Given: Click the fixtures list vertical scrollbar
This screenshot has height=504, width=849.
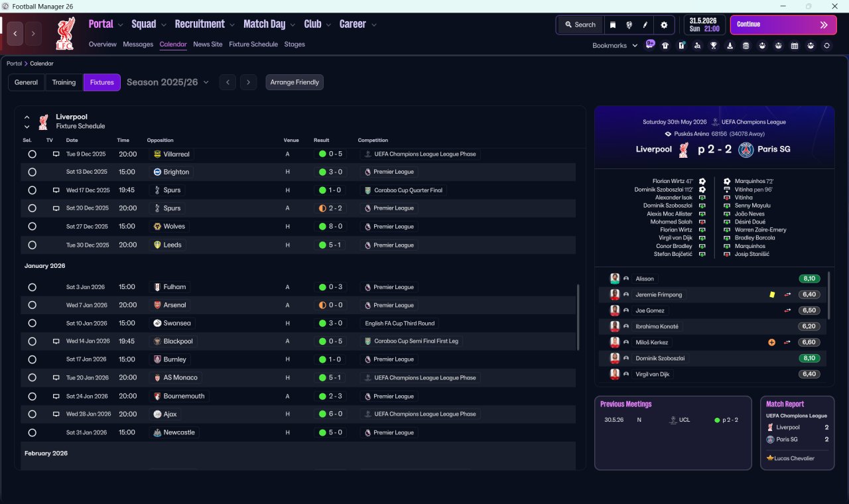Looking at the screenshot, I should click(578, 317).
